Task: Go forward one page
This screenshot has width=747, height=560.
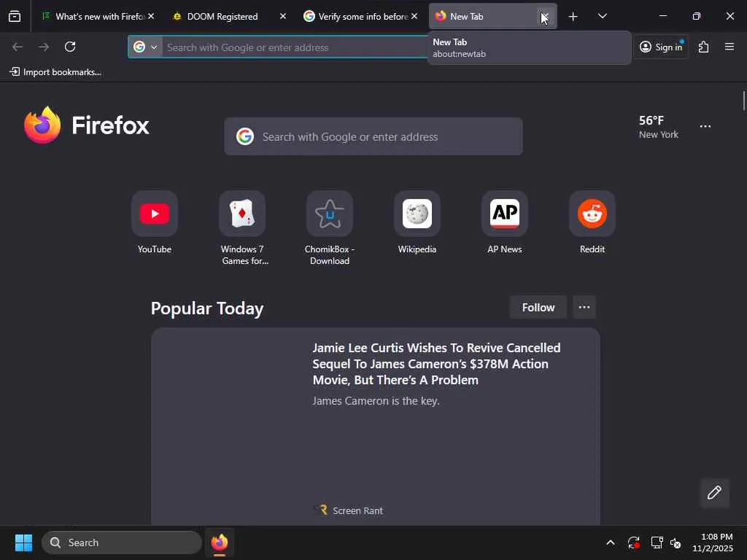Action: point(44,47)
